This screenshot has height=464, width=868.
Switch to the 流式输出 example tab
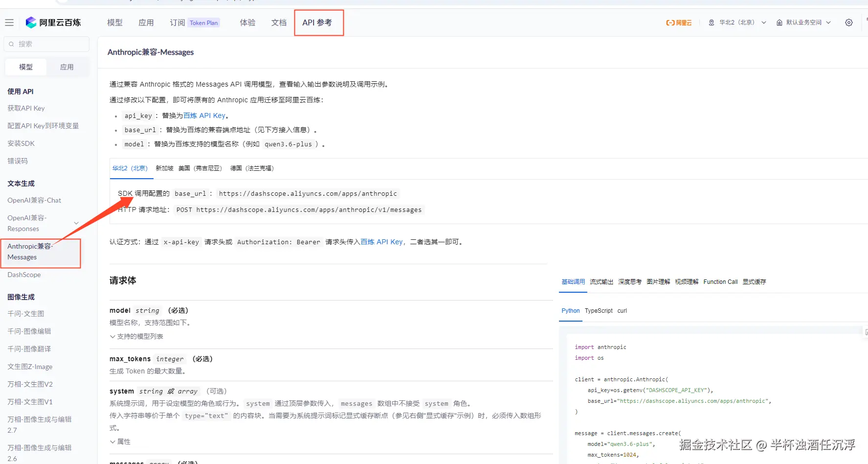601,282
